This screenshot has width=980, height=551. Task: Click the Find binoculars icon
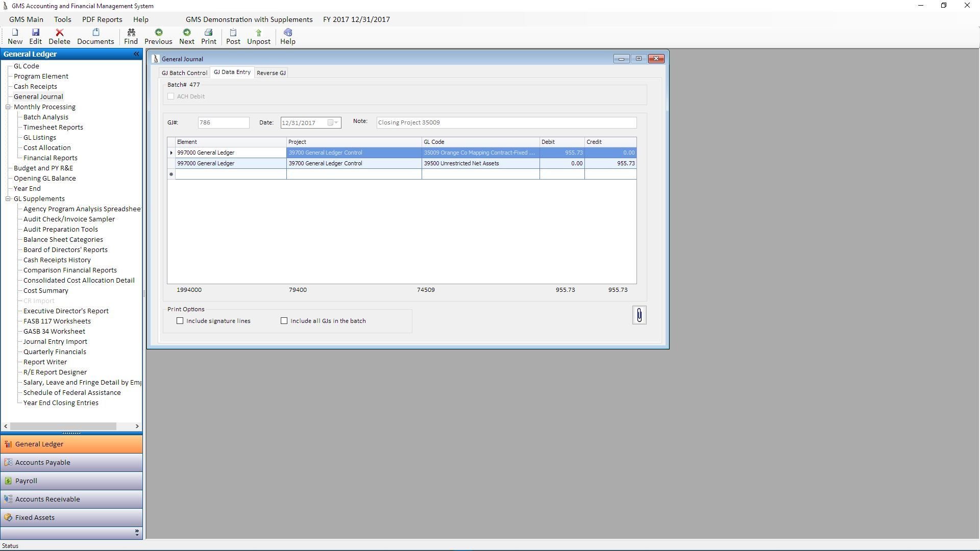pyautogui.click(x=131, y=33)
